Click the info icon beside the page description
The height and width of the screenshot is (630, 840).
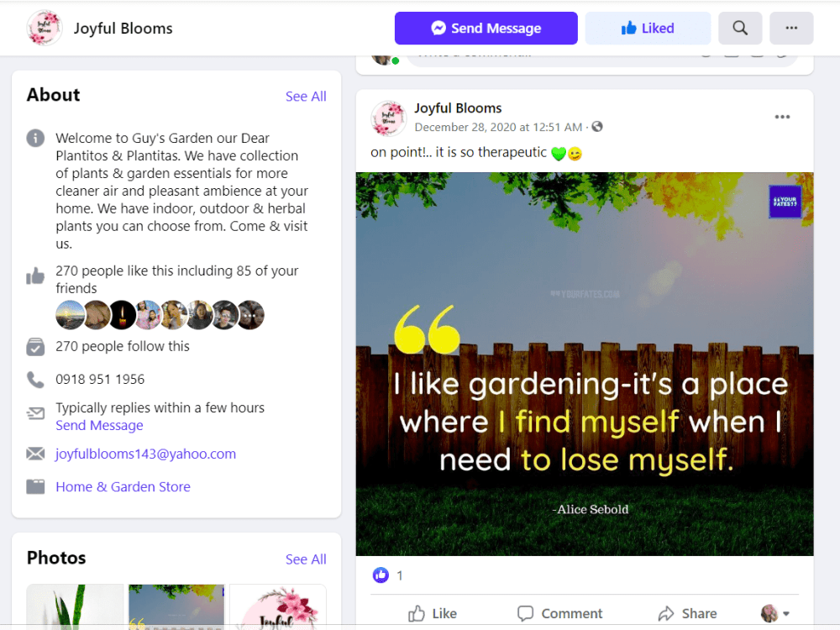(35, 139)
